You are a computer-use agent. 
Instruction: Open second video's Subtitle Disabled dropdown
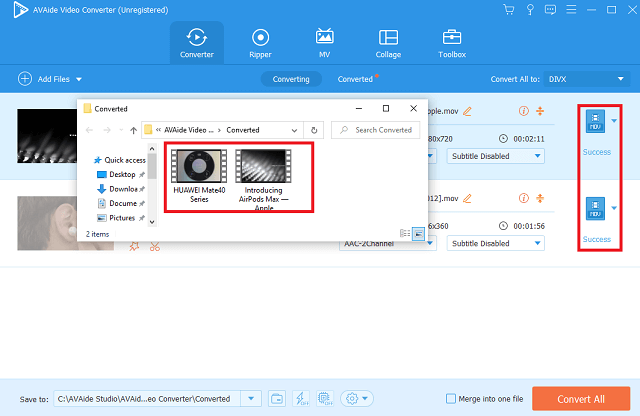[496, 243]
